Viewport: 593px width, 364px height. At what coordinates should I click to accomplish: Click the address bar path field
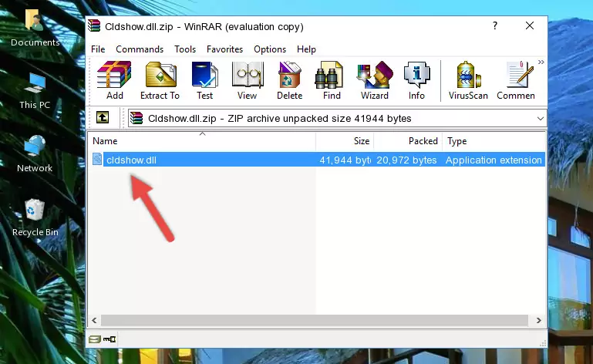pos(337,119)
